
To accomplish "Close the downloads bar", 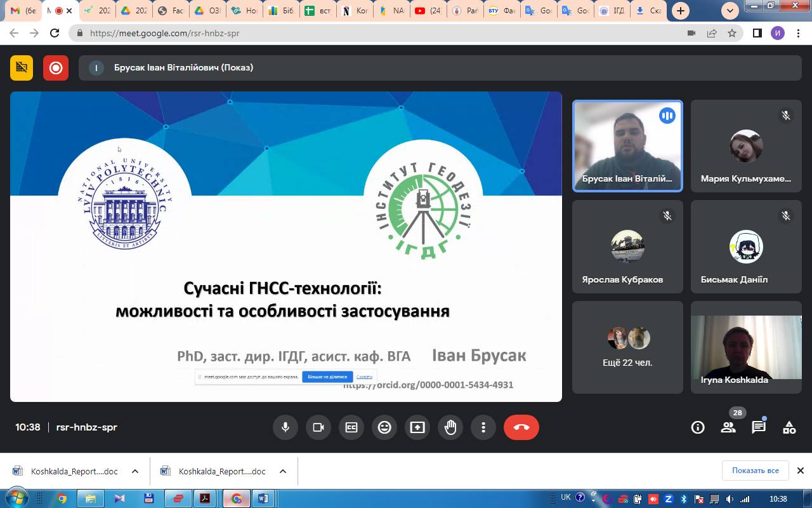I will pos(801,471).
